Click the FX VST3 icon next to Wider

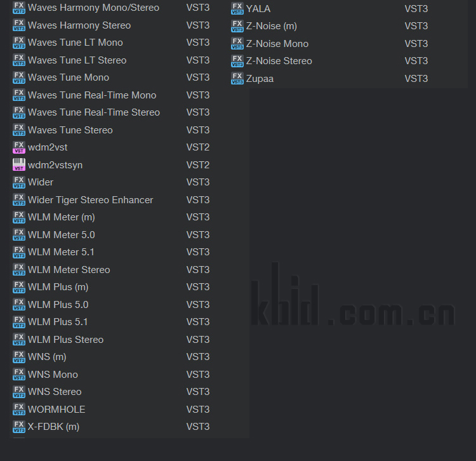click(19, 182)
